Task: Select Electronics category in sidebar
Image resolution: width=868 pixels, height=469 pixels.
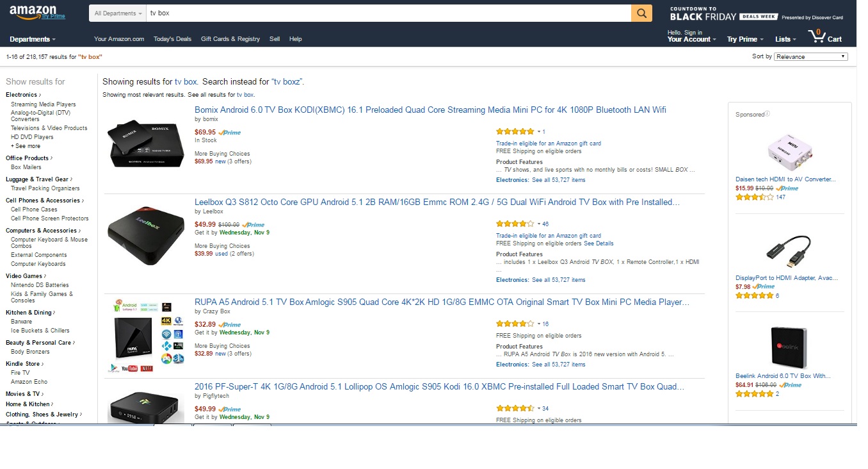Action: coord(22,95)
